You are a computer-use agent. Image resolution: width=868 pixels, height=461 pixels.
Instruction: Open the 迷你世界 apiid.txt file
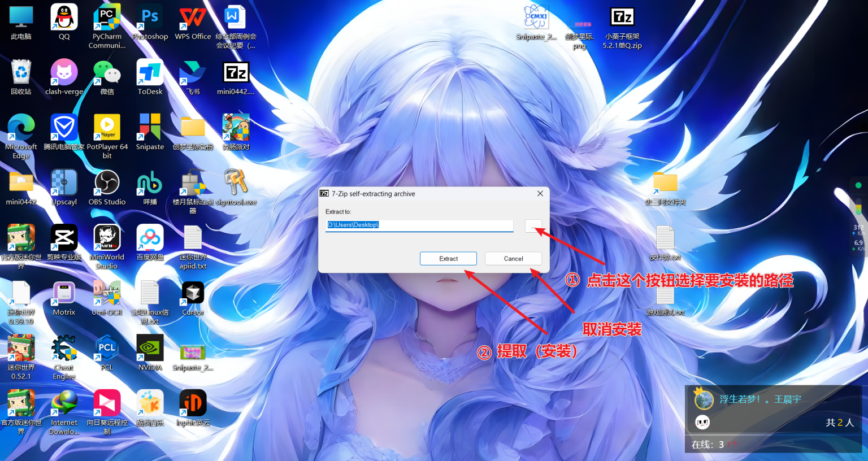point(193,247)
